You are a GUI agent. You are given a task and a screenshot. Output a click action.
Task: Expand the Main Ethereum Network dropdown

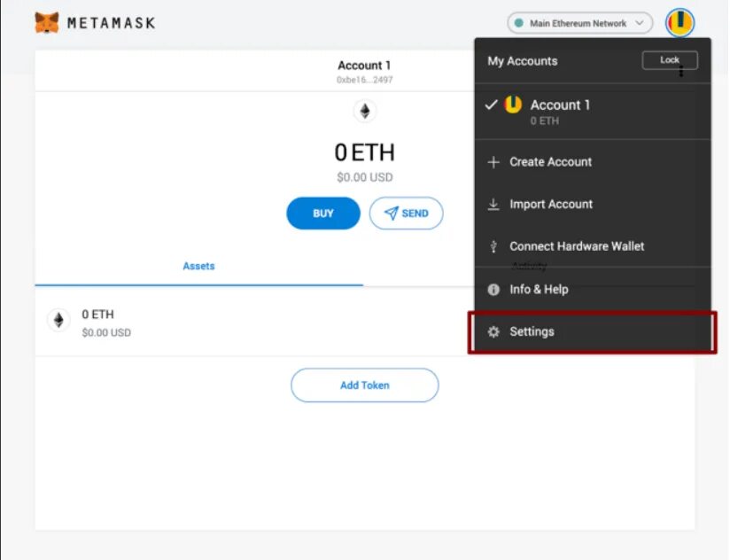click(x=579, y=23)
